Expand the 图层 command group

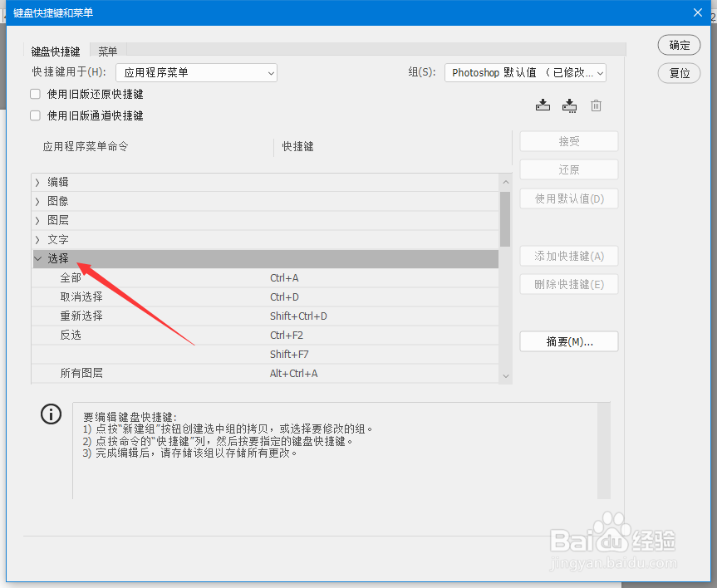coord(38,219)
